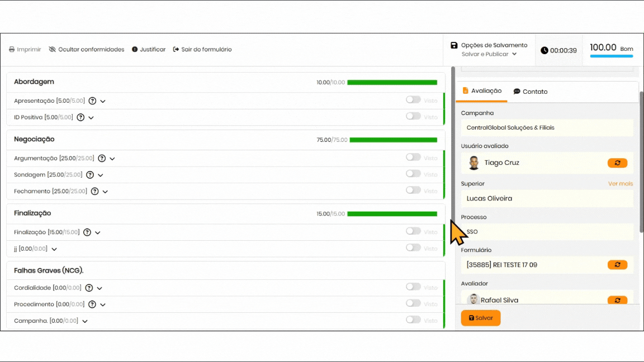644x362 pixels.
Task: Click the help icon beside Cordialidade
Action: point(89,288)
